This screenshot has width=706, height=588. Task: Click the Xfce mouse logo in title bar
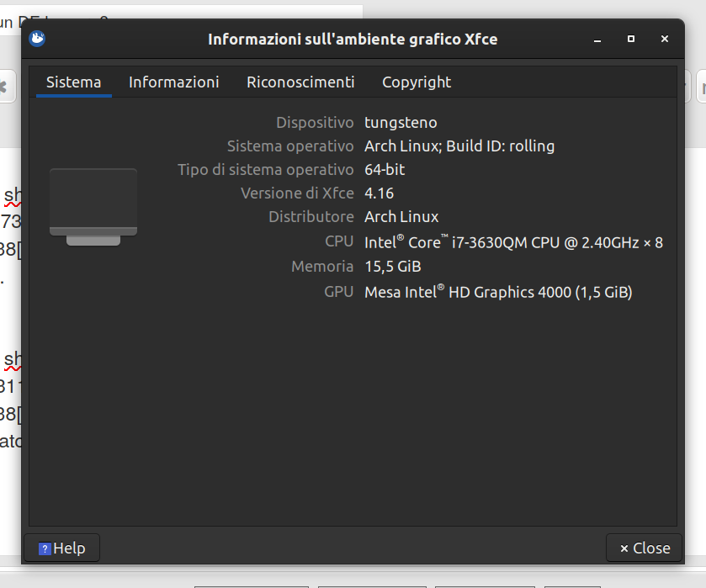click(x=37, y=39)
